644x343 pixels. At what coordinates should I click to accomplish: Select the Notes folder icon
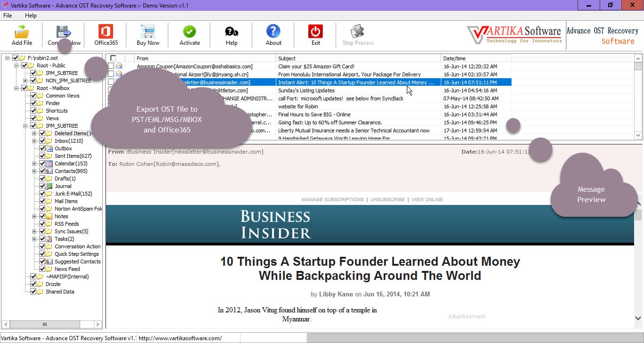pos(50,216)
